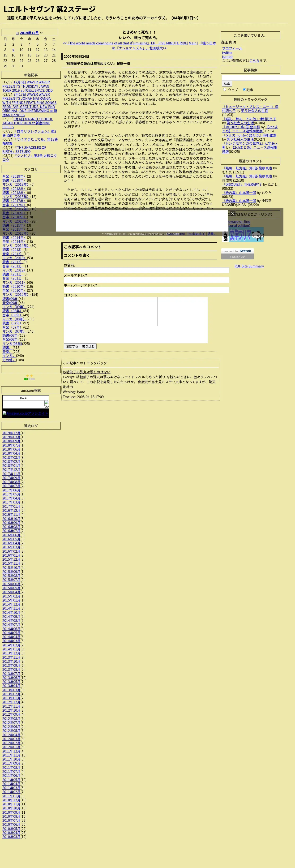The height and width of the screenshot is (868, 295).
Task: Open archive 2014年12月 link
Action: pyautogui.click(x=11, y=604)
